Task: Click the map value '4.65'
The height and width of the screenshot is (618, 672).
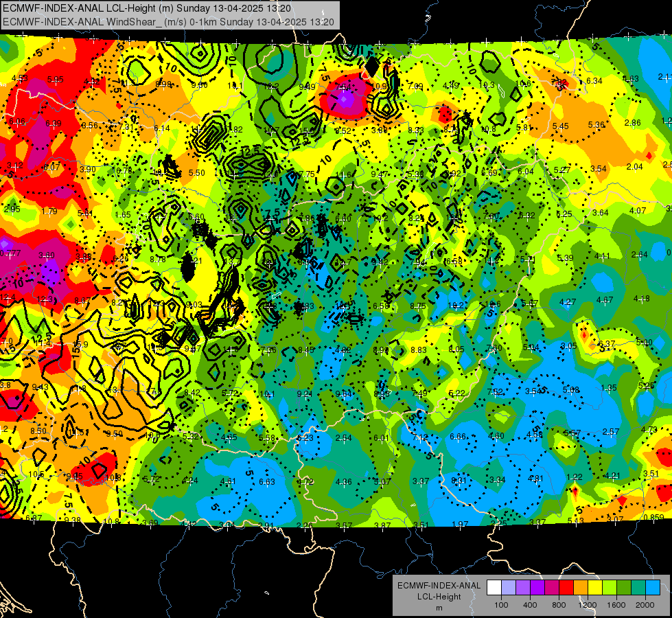Action: point(229,437)
